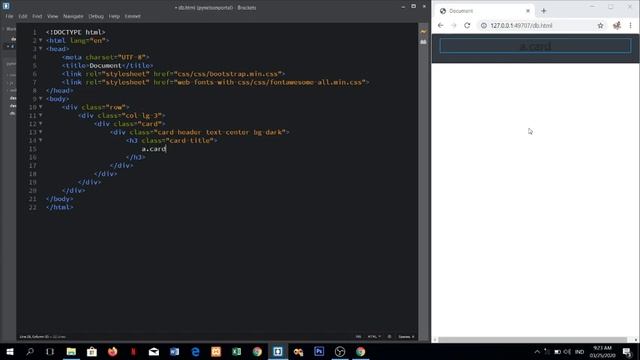Click the Brackets app logo in the title bar

6,6
